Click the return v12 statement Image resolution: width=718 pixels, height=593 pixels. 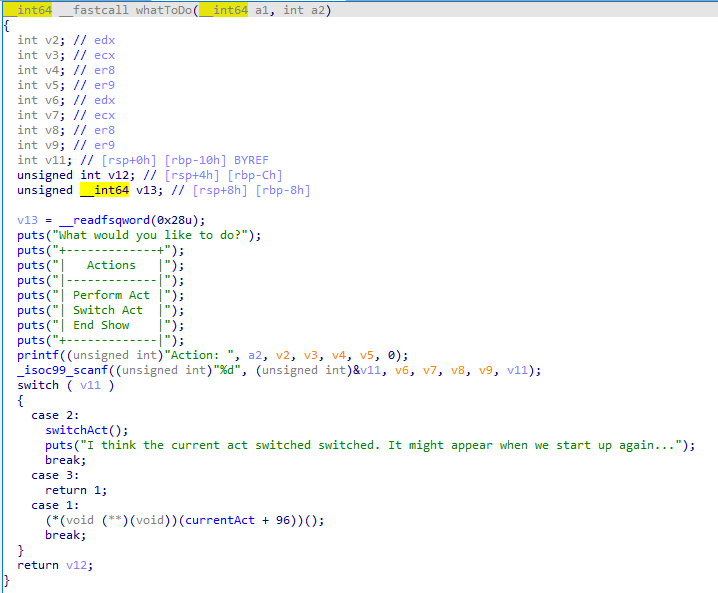tap(55, 565)
